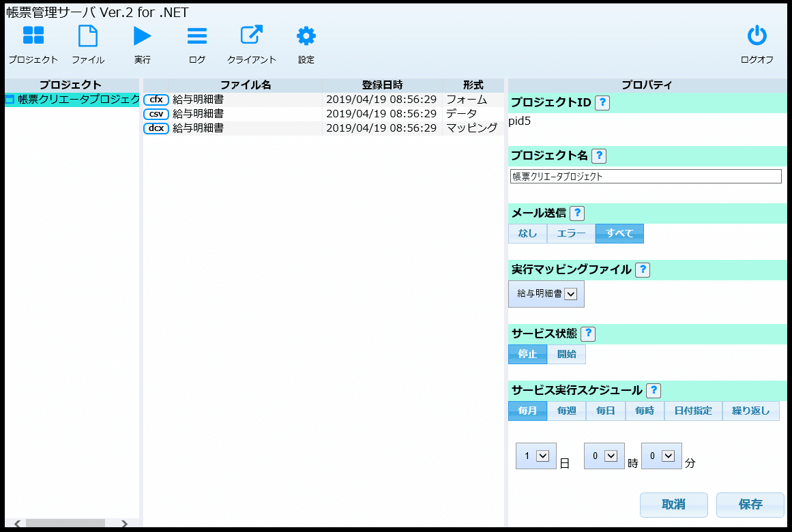This screenshot has height=532, width=792.
Task: Set サービス状態 to 開始
Action: 567,354
